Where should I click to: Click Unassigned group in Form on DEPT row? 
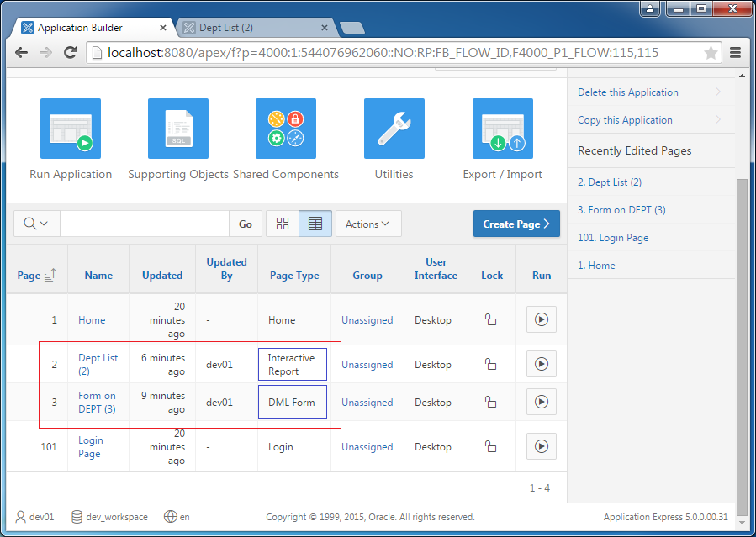[367, 403]
